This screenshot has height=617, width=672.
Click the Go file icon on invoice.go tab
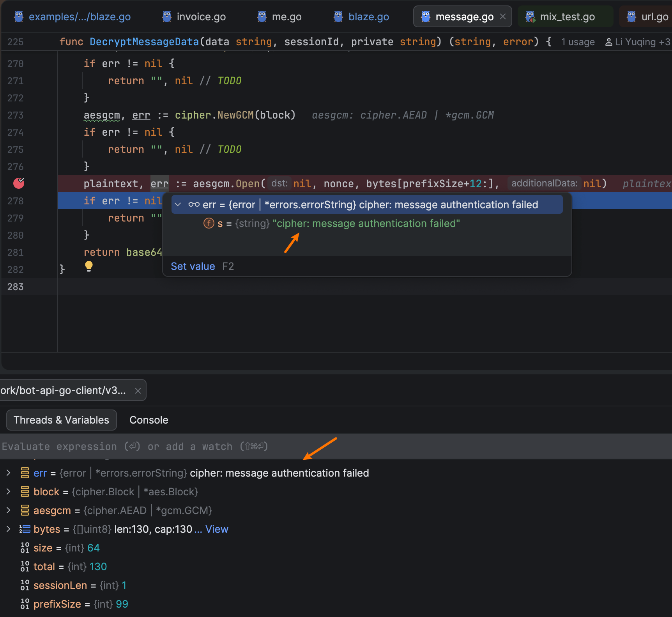click(x=167, y=17)
